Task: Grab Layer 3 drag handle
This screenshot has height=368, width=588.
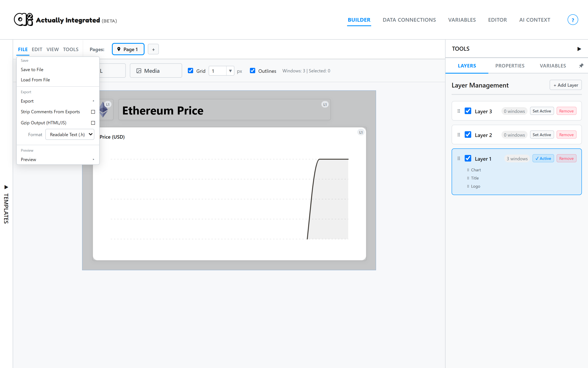Action: click(459, 111)
